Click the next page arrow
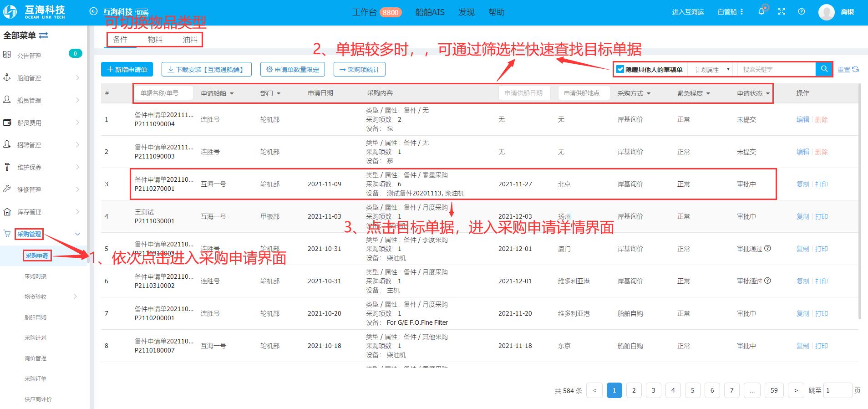The image size is (868, 409). [796, 390]
